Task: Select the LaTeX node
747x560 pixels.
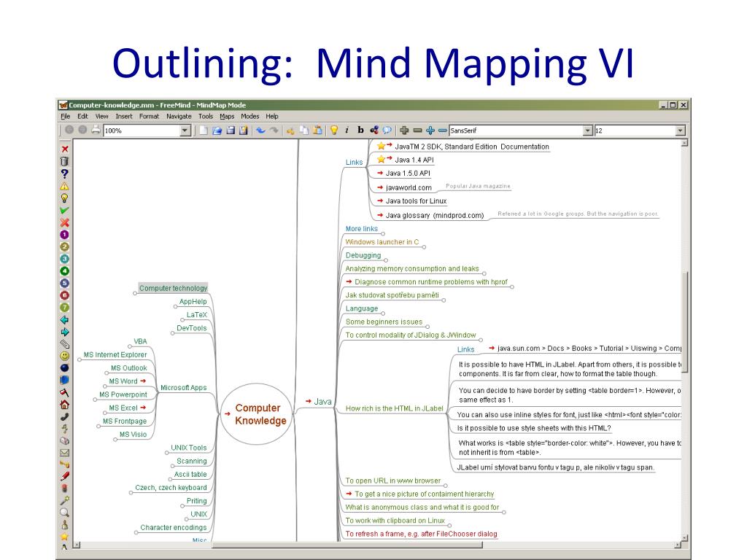Action: pos(197,315)
